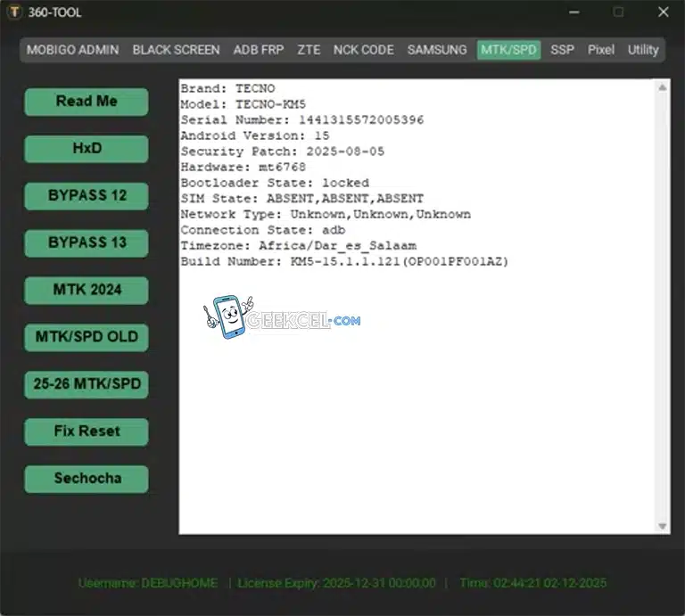Click the MTK/SPD OLD button
This screenshot has height=616, width=685.
(87, 337)
